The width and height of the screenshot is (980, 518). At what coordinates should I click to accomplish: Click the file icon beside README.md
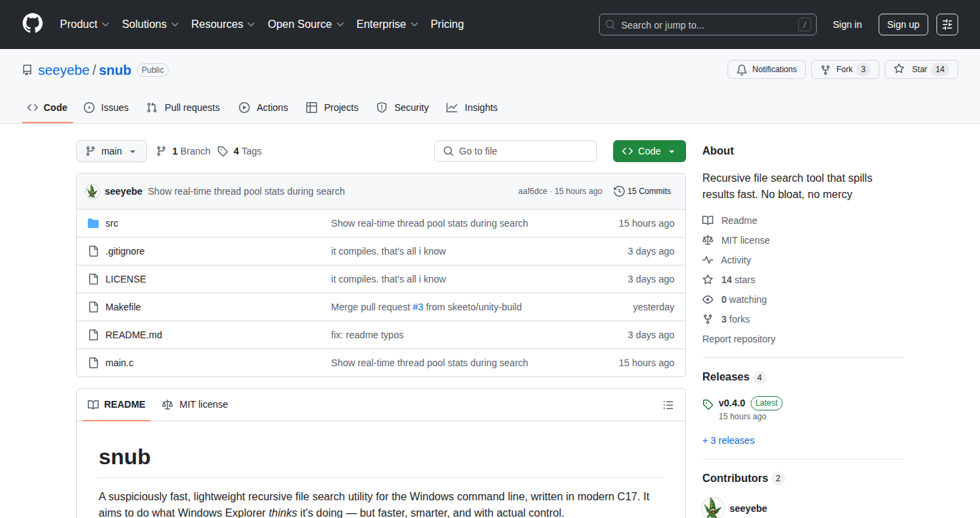point(93,335)
